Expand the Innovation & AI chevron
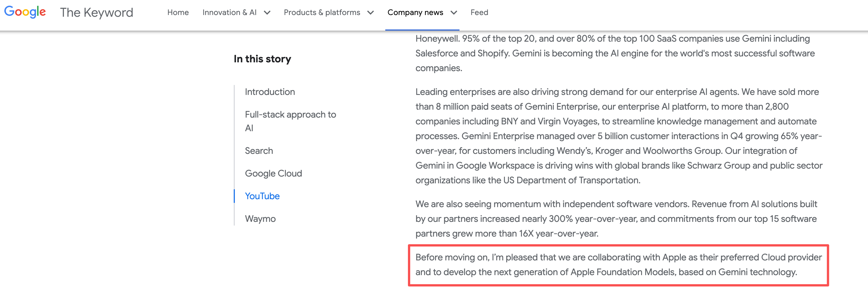 (x=267, y=13)
